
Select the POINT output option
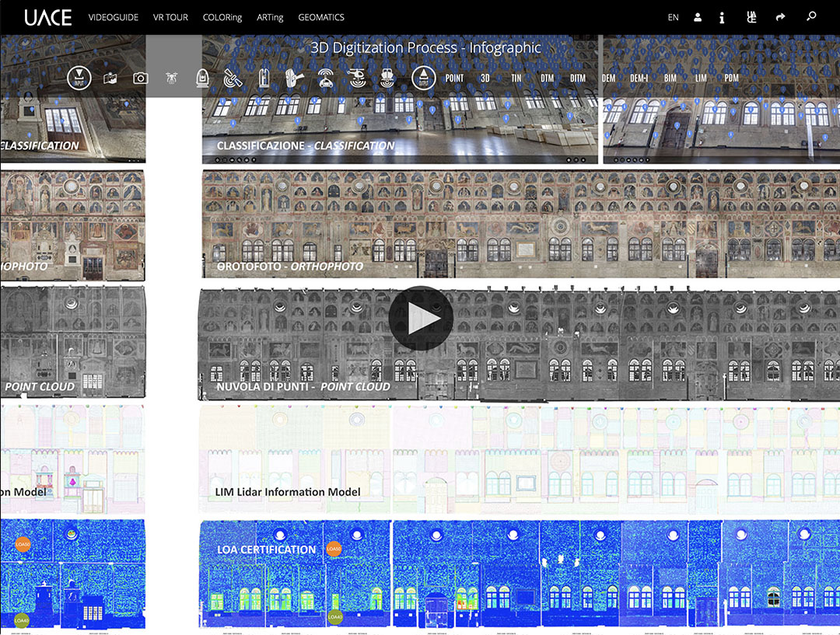[454, 79]
